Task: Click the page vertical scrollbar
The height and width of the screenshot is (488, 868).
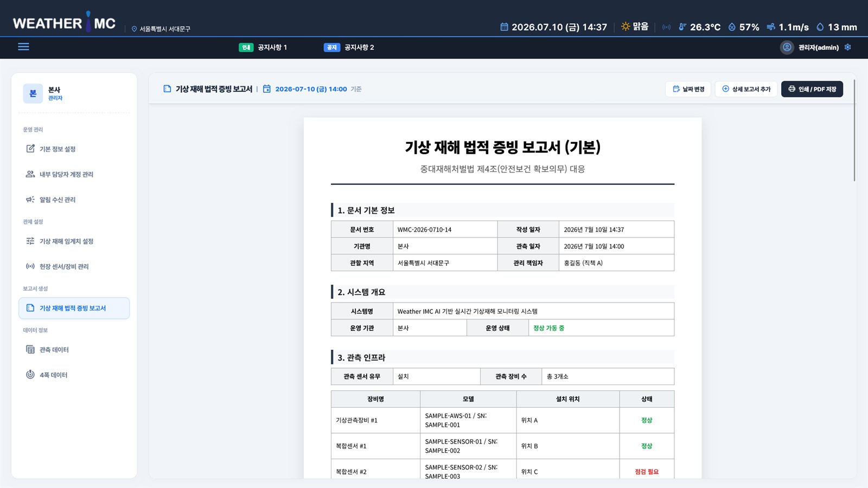Action: pos(854,130)
